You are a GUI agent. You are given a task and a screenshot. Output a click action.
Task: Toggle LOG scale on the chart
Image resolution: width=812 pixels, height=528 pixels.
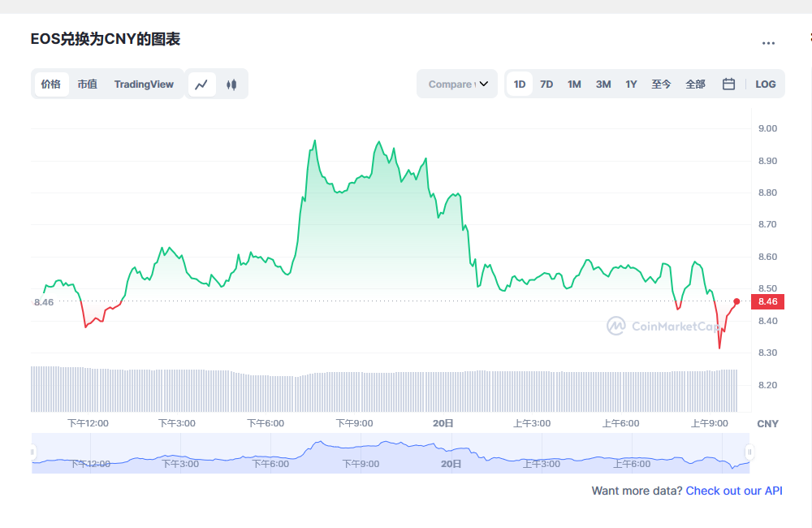(765, 84)
